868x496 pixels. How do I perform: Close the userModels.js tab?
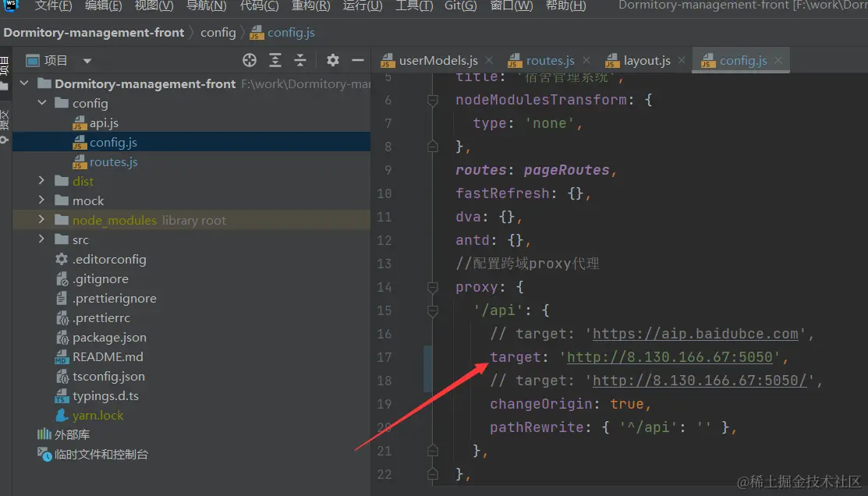489,60
